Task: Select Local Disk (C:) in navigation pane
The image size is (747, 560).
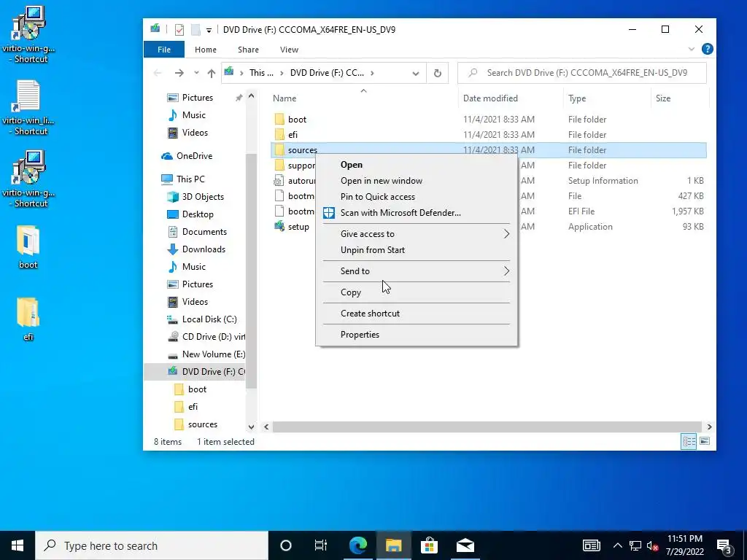Action: [x=209, y=319]
